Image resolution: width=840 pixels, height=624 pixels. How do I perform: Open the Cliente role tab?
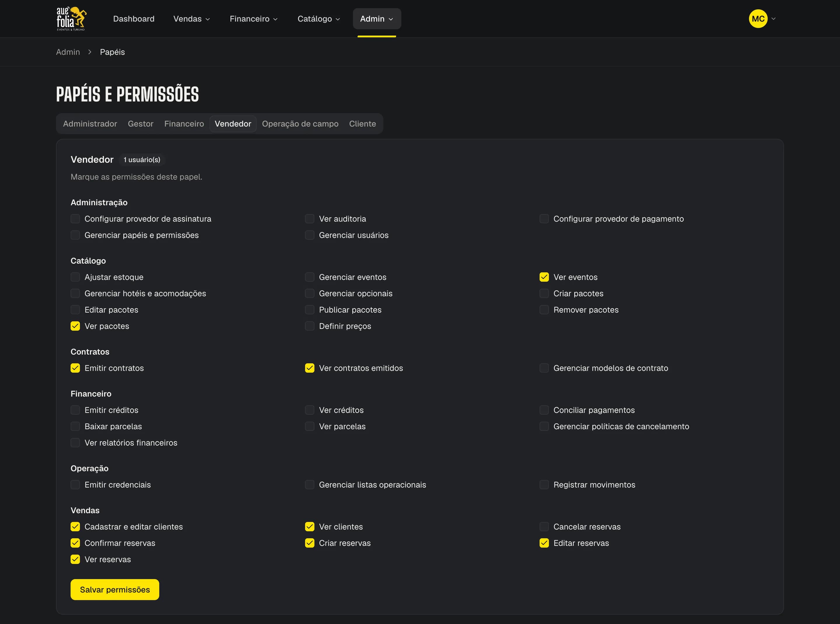[362, 124]
